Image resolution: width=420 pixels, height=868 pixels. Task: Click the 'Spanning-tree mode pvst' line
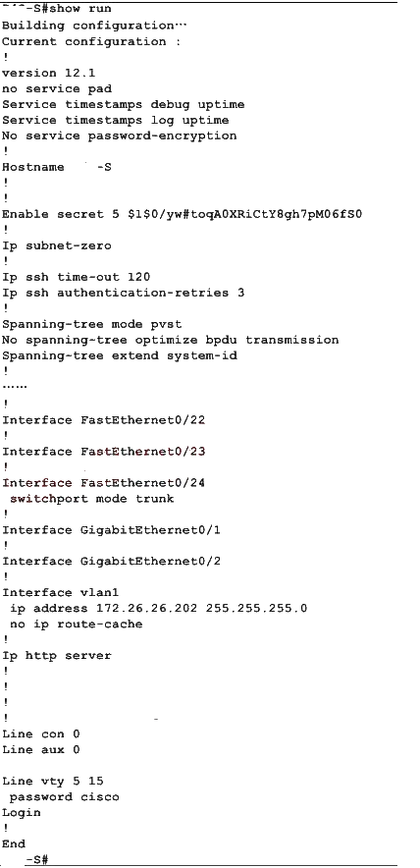pyautogui.click(x=92, y=324)
